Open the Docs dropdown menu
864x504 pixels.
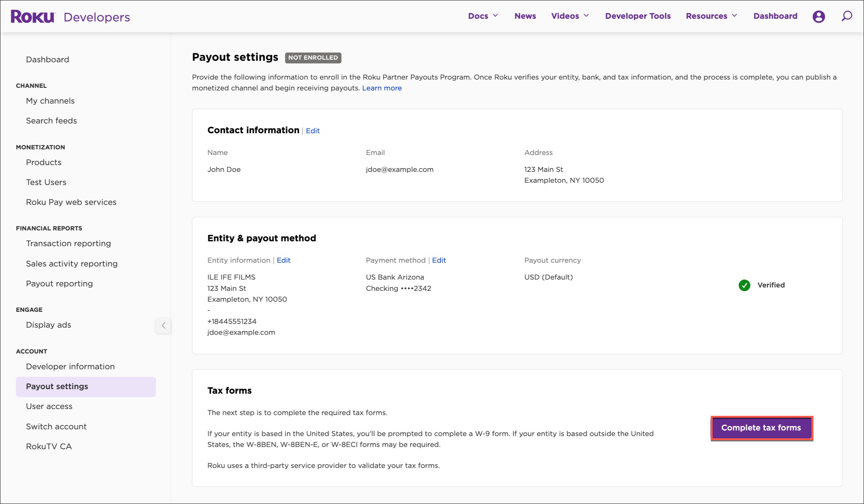(483, 16)
